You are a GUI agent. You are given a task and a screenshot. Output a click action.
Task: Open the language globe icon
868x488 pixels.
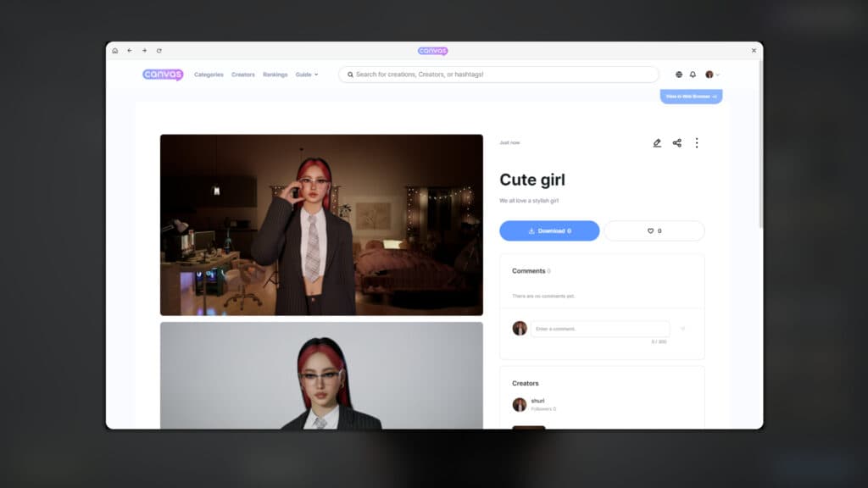[679, 75]
